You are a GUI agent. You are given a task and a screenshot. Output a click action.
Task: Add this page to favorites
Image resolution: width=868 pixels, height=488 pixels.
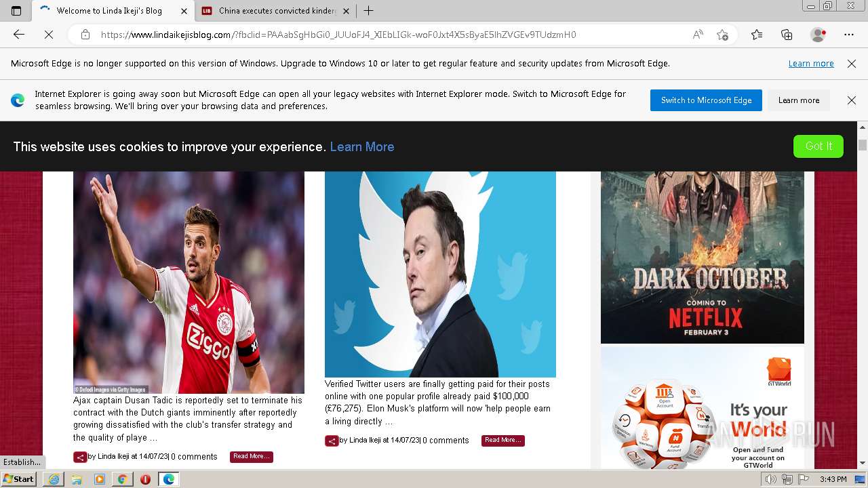723,35
